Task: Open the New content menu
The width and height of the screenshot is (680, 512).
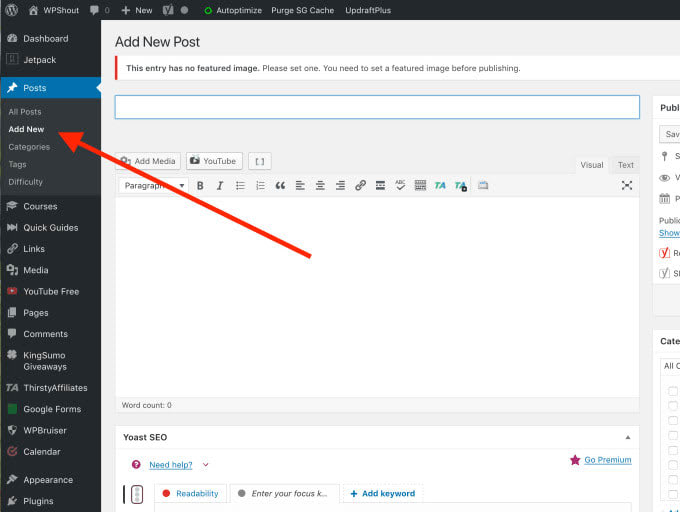Action: 137,10
